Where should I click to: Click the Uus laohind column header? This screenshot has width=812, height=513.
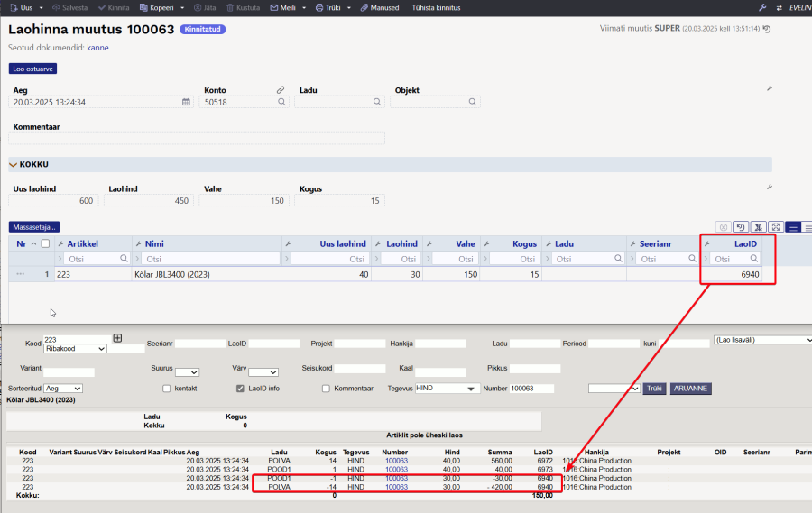click(343, 243)
